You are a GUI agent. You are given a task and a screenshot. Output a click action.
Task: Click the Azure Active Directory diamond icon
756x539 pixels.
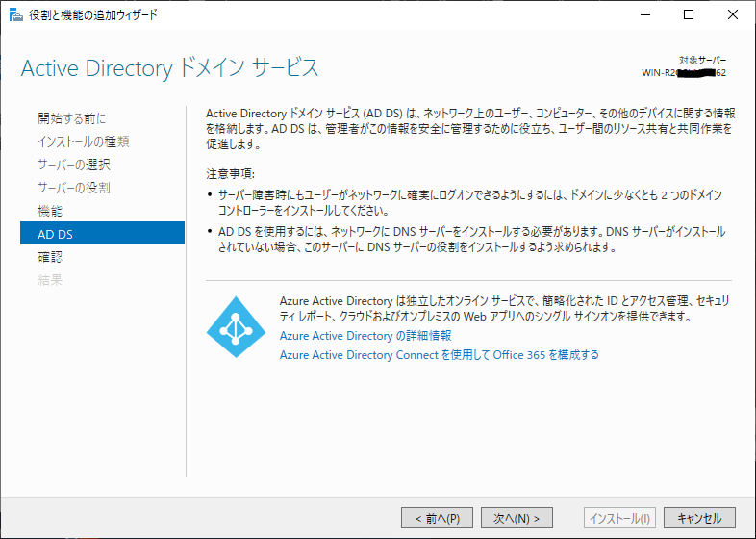pos(236,326)
